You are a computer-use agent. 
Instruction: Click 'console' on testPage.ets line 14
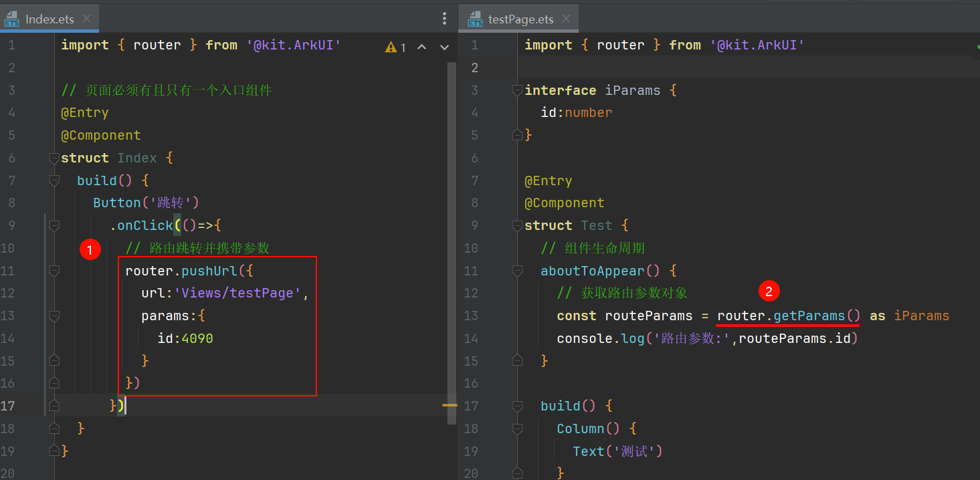[585, 338]
